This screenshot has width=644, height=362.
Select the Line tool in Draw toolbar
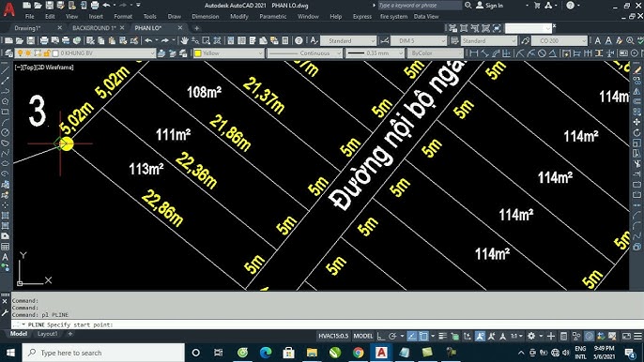(5, 70)
